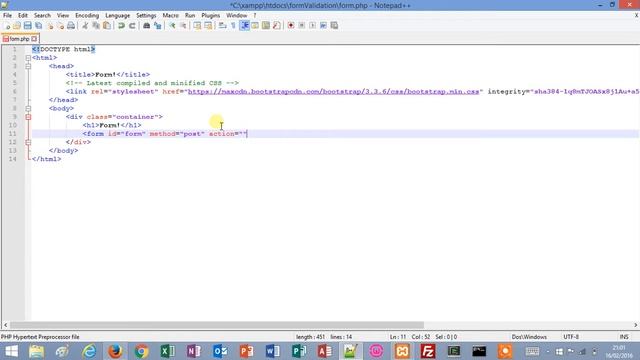Click the Save recorded macro icon

click(334, 26)
